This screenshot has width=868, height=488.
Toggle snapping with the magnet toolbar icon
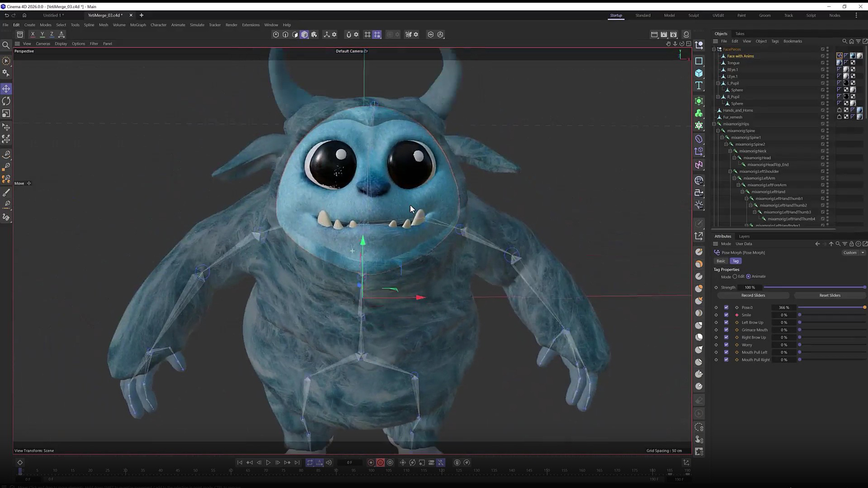coord(349,34)
